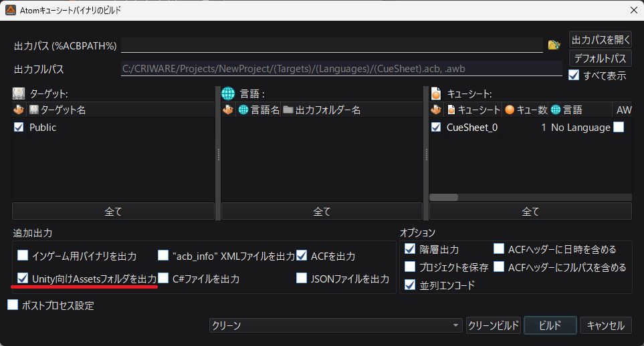Click the 言語 column header in cue sheet table
The height and width of the screenshot is (346, 644).
[x=580, y=110]
